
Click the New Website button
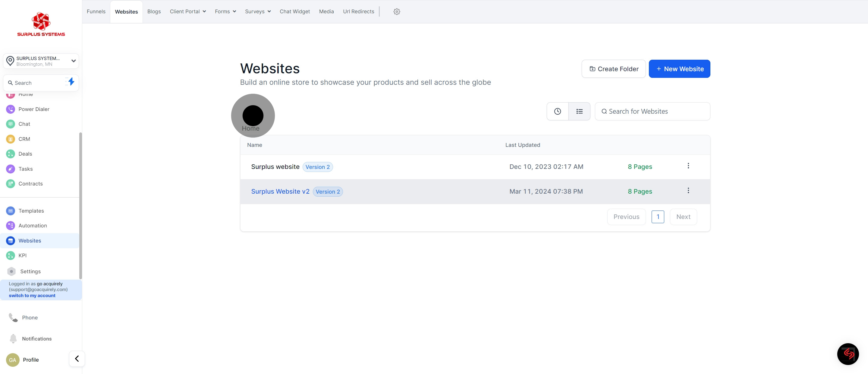(679, 68)
